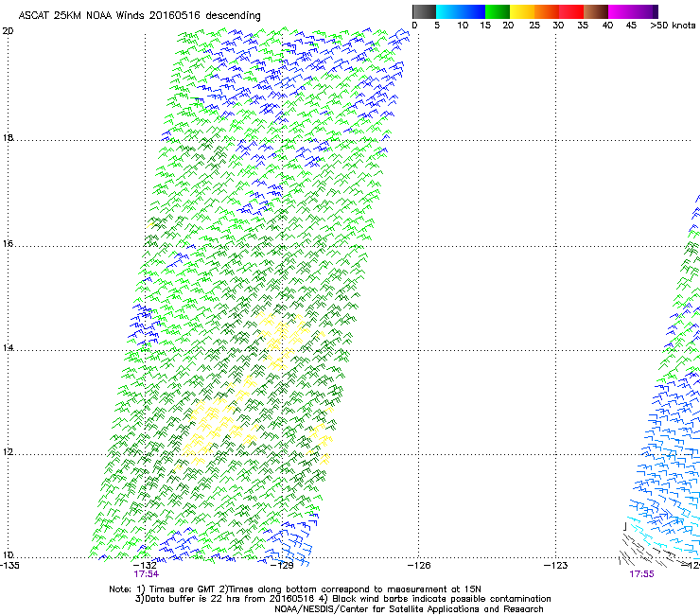Click the title "ASCAT 25KM NOAA Winds 20160516 descending"
This screenshot has height=615, width=700.
pos(139,16)
